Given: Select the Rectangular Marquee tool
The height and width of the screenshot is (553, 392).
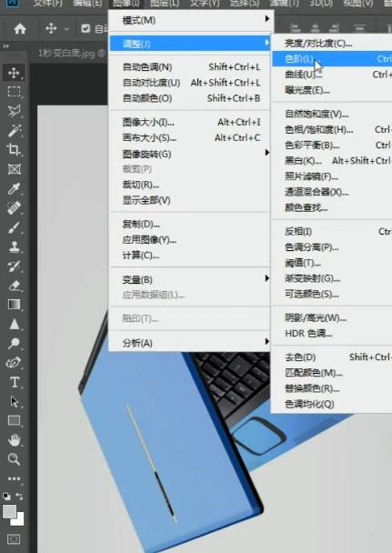Looking at the screenshot, I should tap(14, 92).
